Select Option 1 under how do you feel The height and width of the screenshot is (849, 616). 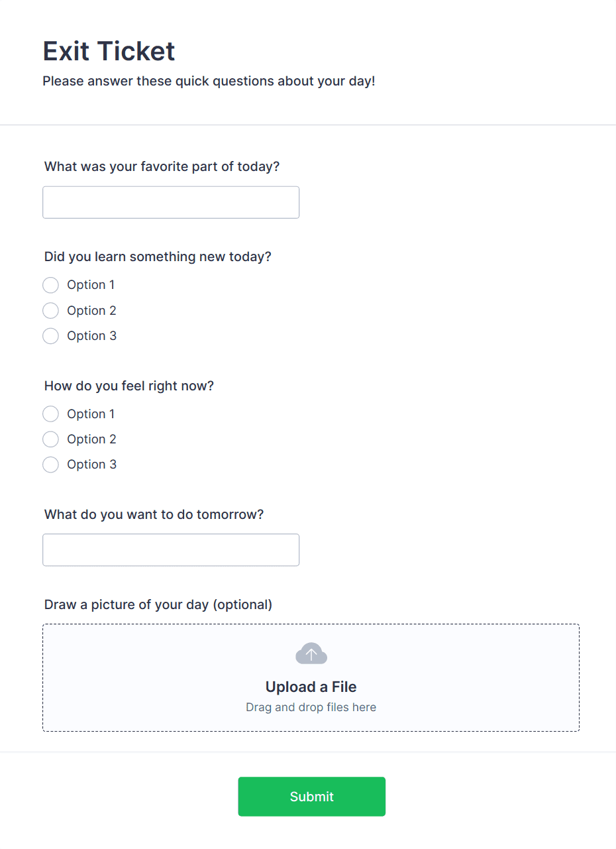pos(51,414)
